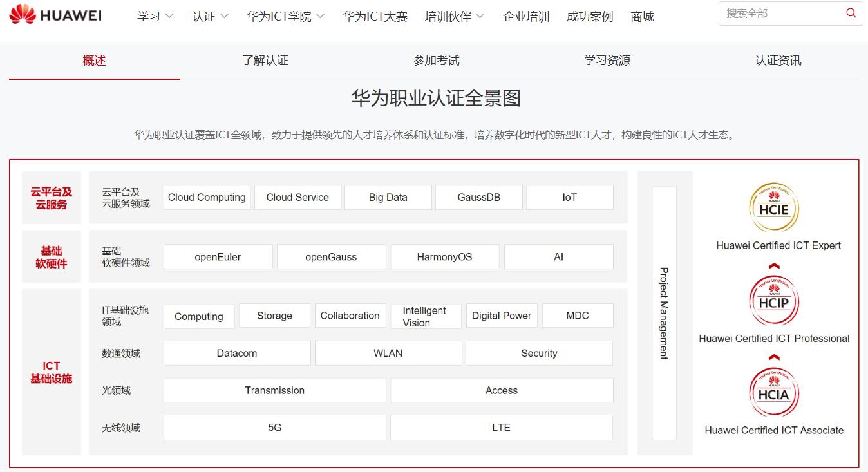Click the Huawei logo in header

(x=55, y=15)
